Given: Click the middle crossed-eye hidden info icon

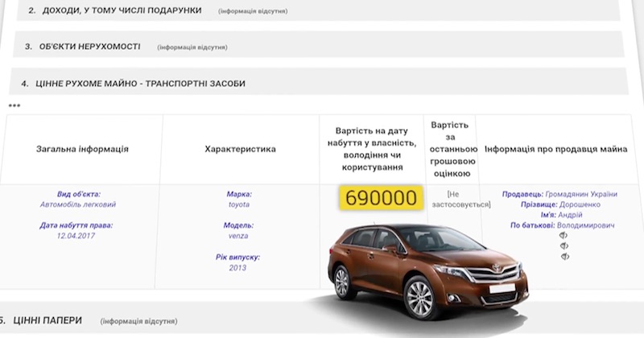Looking at the screenshot, I should (564, 246).
